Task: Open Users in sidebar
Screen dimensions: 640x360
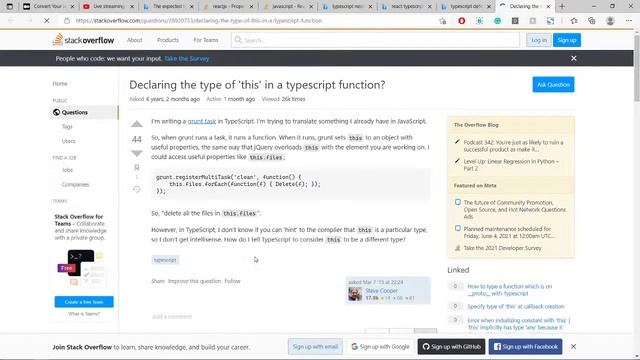Action: pos(69,141)
